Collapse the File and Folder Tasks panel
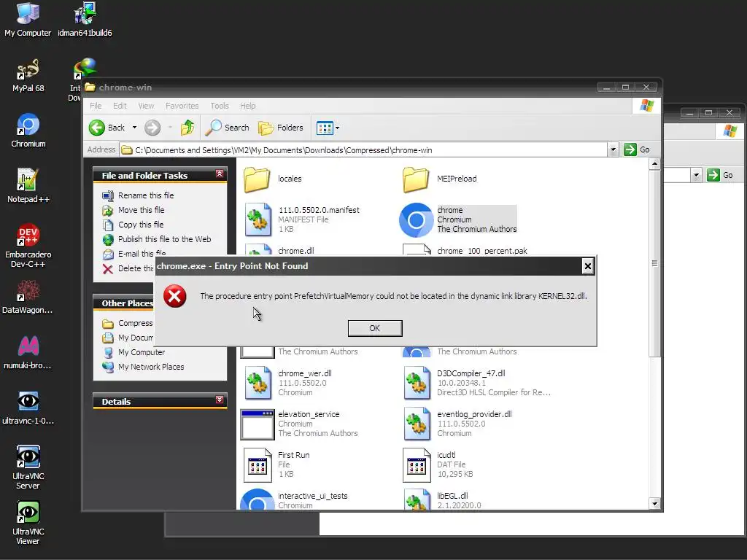This screenshot has width=747, height=560. 219,174
